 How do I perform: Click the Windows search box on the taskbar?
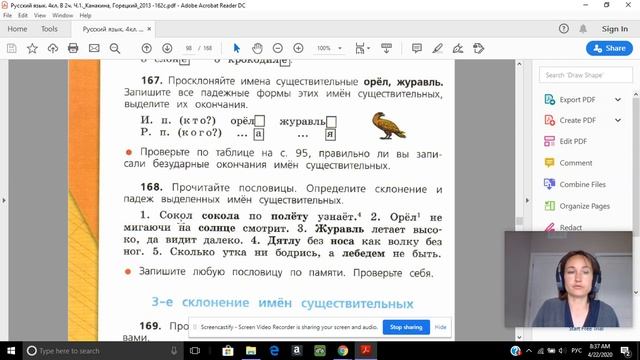102,351
